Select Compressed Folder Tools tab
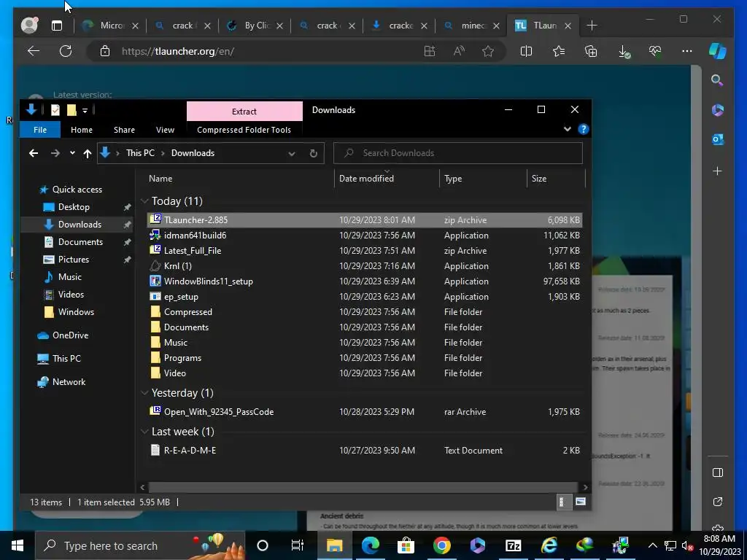The image size is (747, 560). (x=244, y=130)
